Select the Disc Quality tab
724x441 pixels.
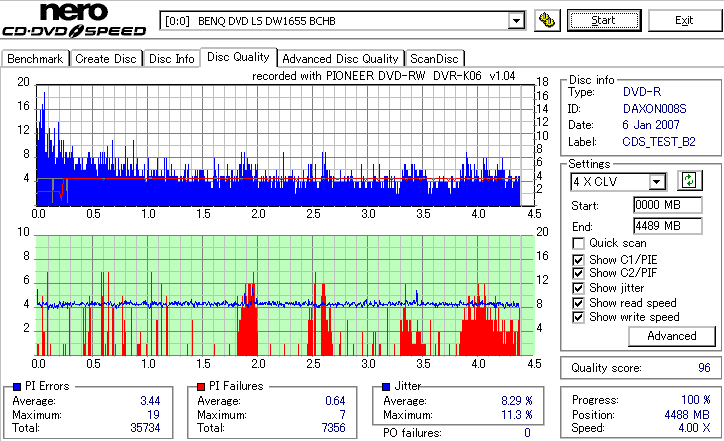238,57
